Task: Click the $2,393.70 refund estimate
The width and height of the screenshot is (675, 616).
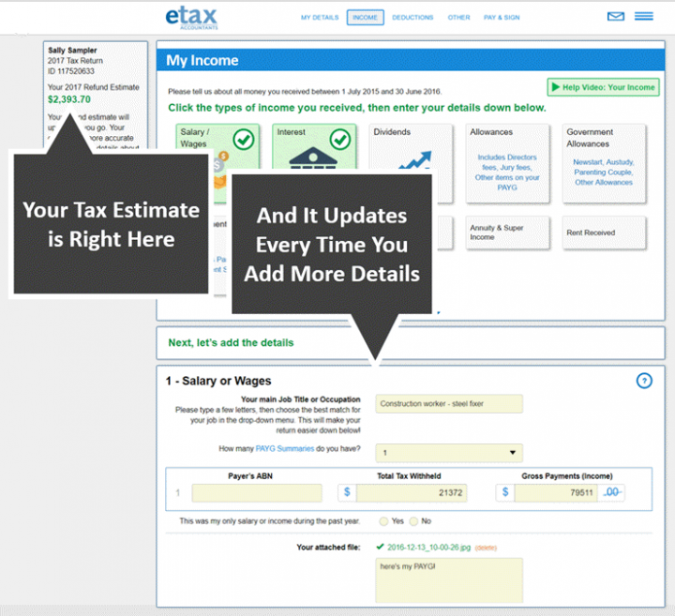Action: point(69,99)
